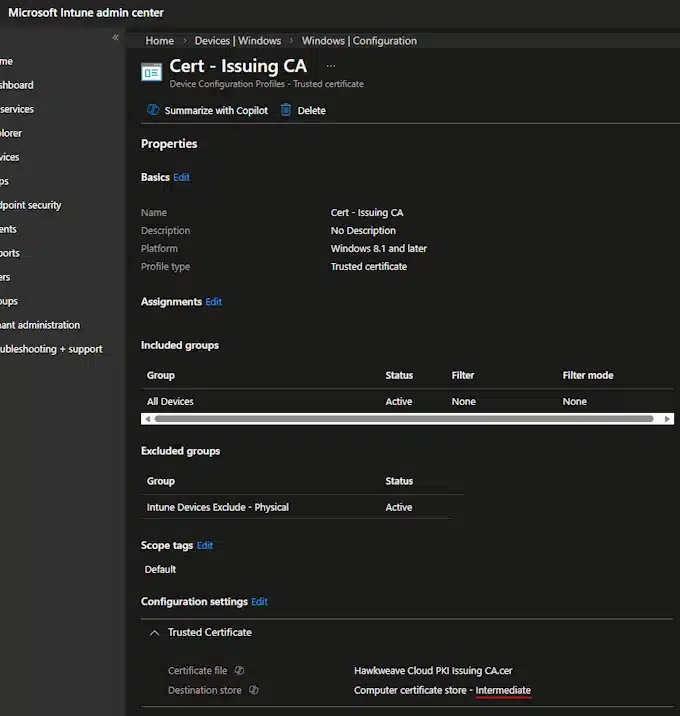
Task: Click info icon next to Certificate file
Action: pos(239,671)
